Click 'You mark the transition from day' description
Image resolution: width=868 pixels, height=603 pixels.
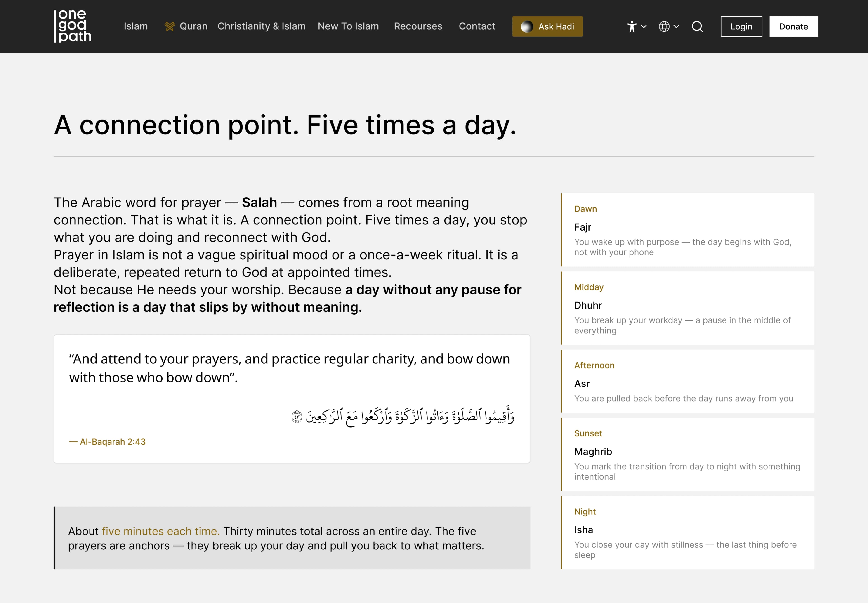[x=687, y=471]
